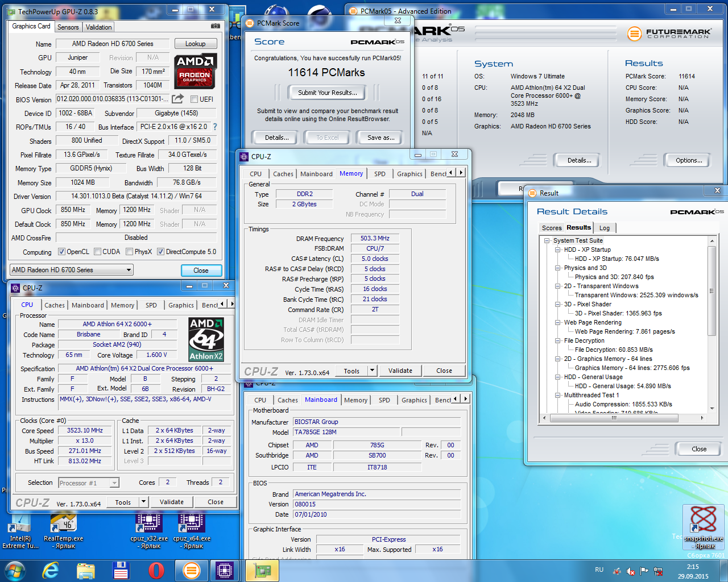Click Validate in the Memory CPU-Z window
The image size is (728, 582).
400,371
